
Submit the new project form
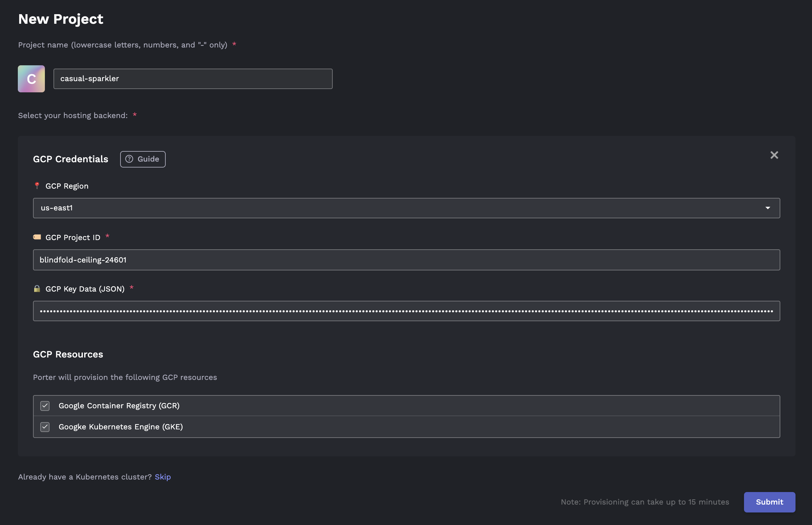click(769, 502)
